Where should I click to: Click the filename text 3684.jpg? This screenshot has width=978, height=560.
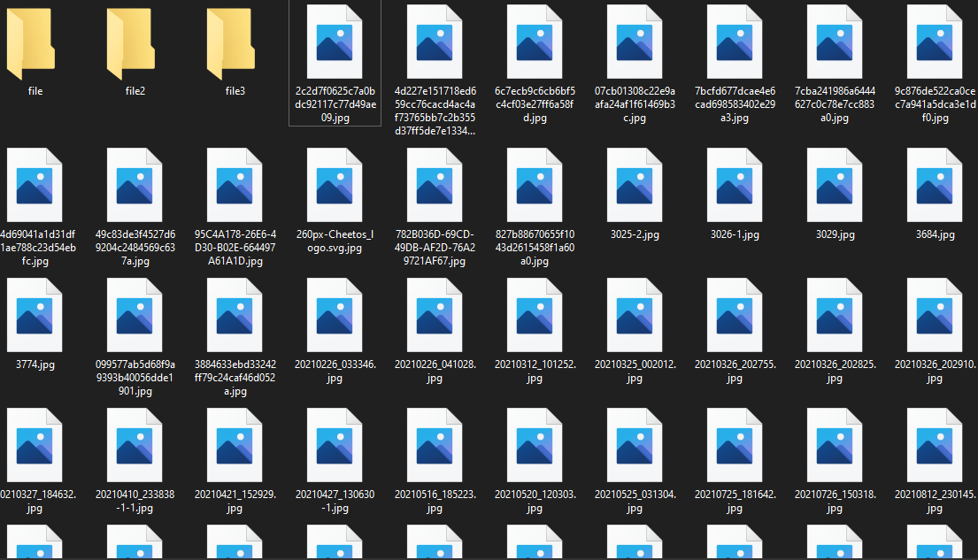(935, 234)
